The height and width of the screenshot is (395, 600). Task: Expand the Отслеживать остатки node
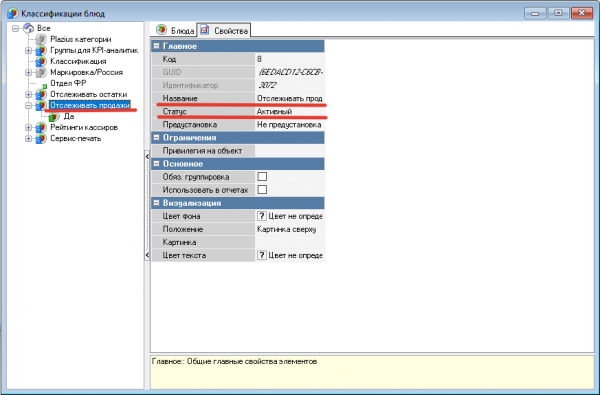[29, 94]
